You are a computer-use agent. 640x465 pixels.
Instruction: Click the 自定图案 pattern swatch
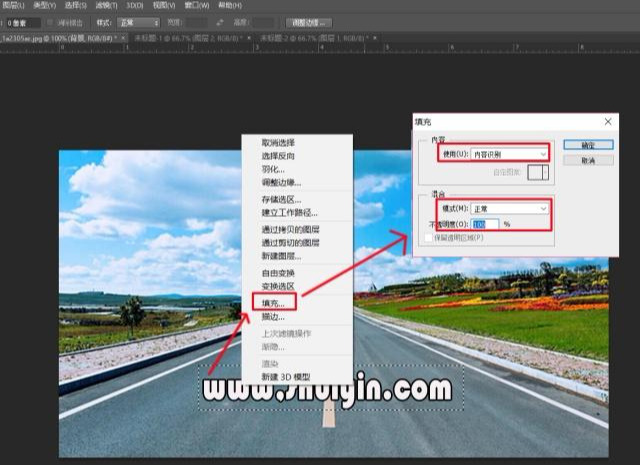tap(535, 172)
